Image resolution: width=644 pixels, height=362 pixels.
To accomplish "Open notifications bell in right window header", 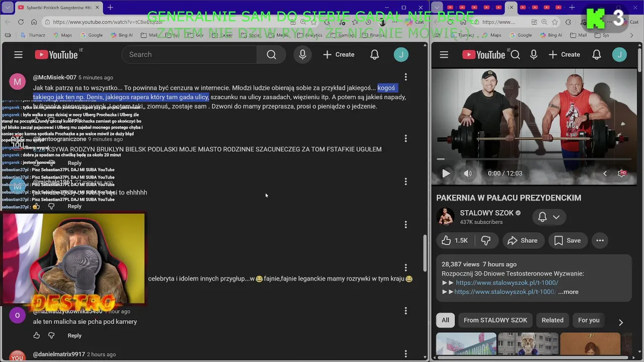I will [x=596, y=55].
